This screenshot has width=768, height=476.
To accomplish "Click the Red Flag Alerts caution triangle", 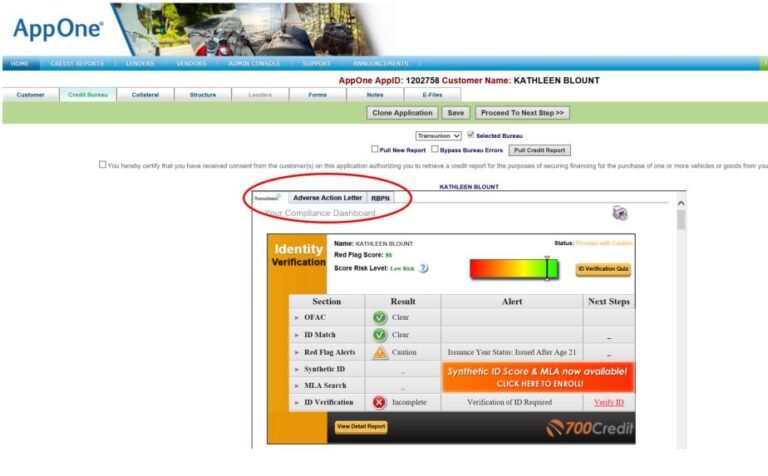I will (x=380, y=352).
